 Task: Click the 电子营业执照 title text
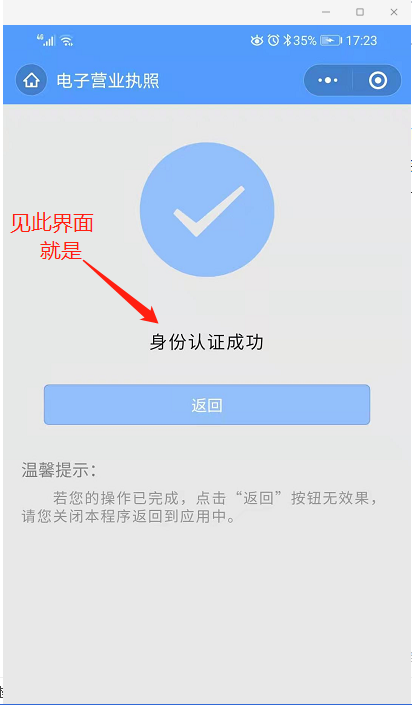point(108,81)
